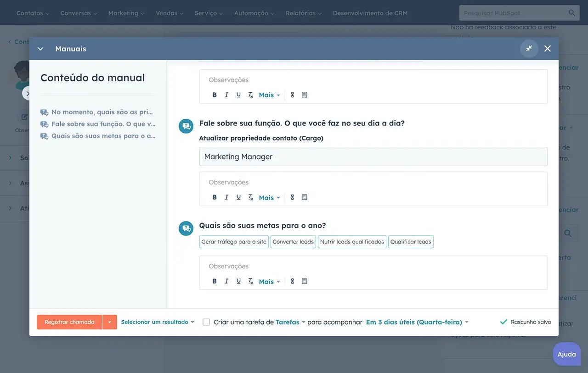Screen dimensions: 588x373
Task: Open snippets via the snippet icon
Action: 305,281
